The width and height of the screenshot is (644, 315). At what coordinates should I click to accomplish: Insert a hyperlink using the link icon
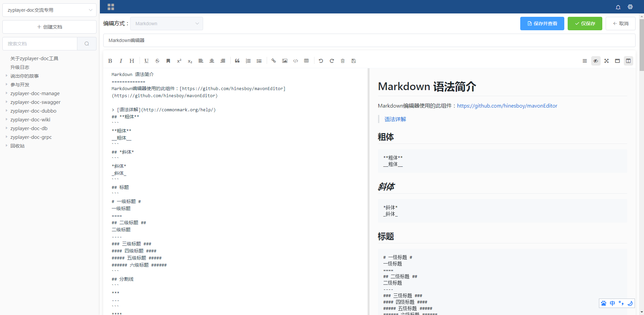click(x=274, y=61)
